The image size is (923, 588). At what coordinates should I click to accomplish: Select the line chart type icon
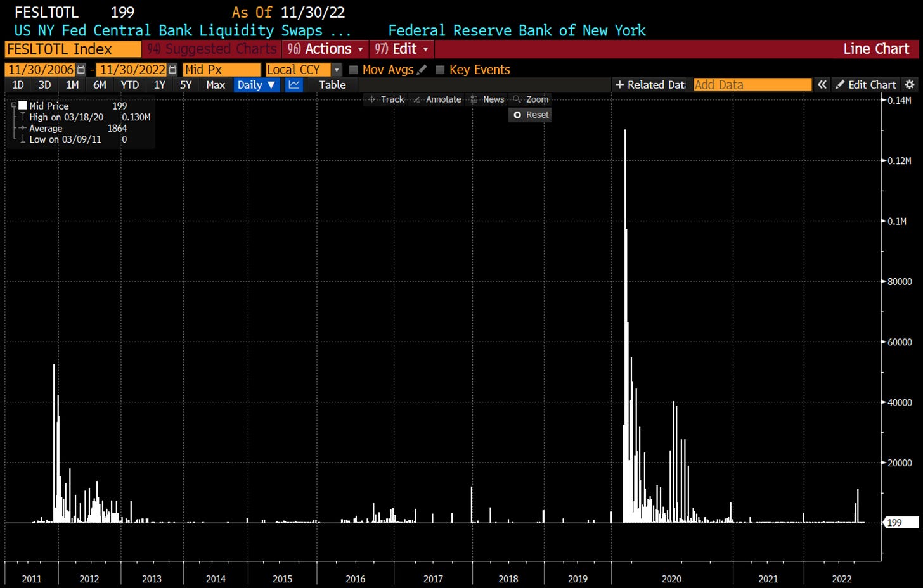[294, 84]
